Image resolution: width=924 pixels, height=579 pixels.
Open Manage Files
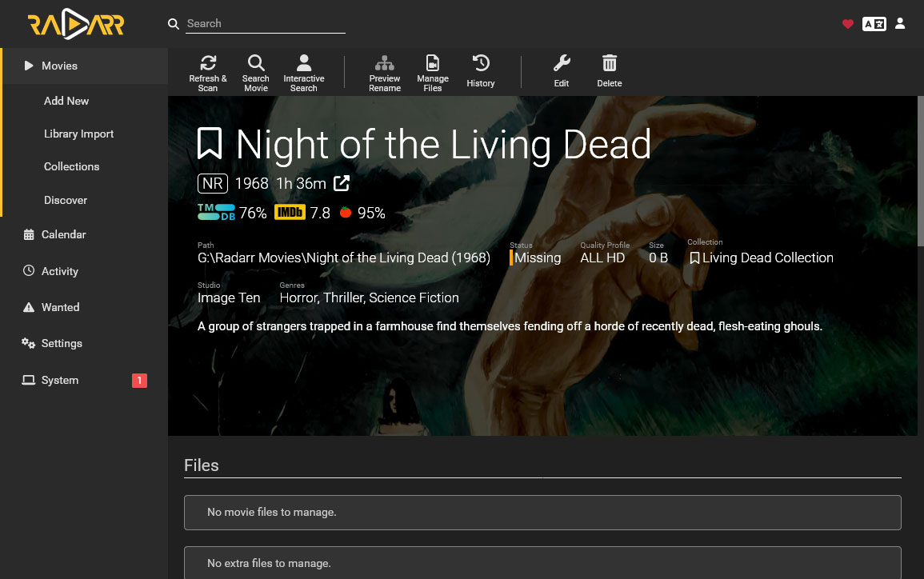[x=433, y=73]
